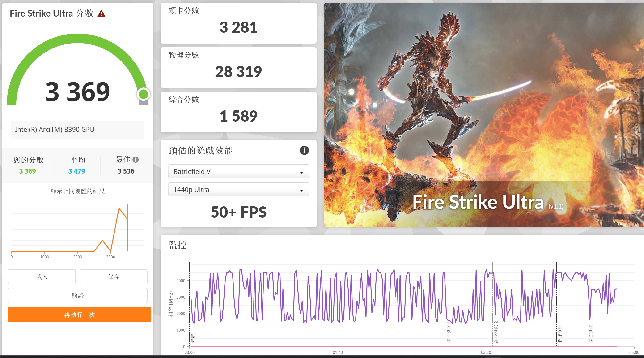Open the Battlefield V game dropdown
This screenshot has height=358, width=644.
[x=238, y=171]
